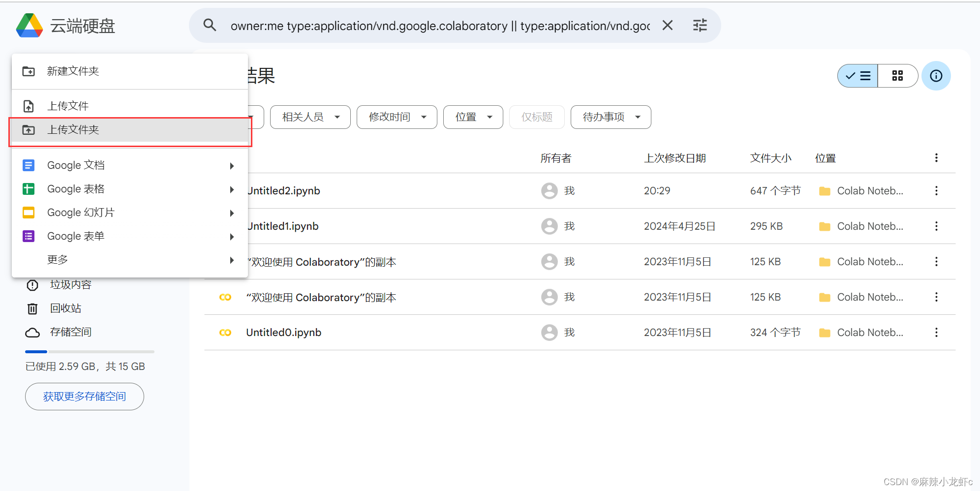Click 位置 column header
Screen dimensions: 980x491
click(x=826, y=158)
